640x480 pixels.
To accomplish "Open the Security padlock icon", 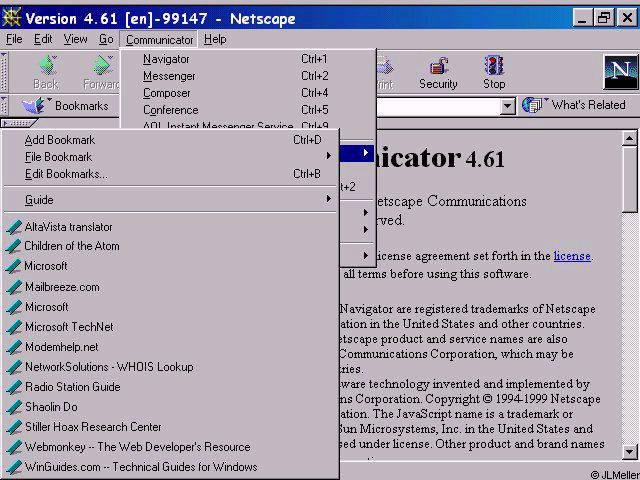I will coord(438,67).
